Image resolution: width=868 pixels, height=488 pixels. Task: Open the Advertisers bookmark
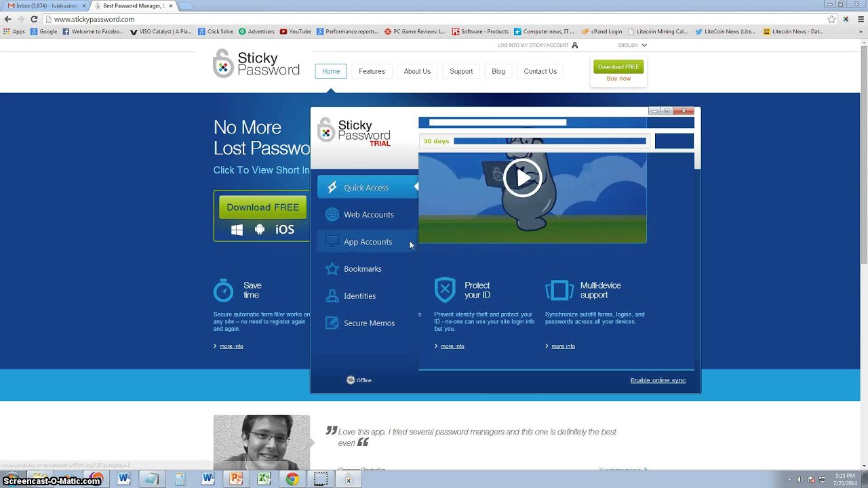point(256,31)
